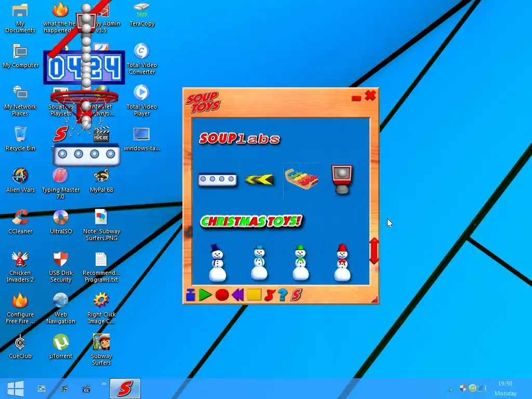Image resolution: width=532 pixels, height=399 pixels.
Task: Select the snowman with teal cap
Action: (259, 262)
